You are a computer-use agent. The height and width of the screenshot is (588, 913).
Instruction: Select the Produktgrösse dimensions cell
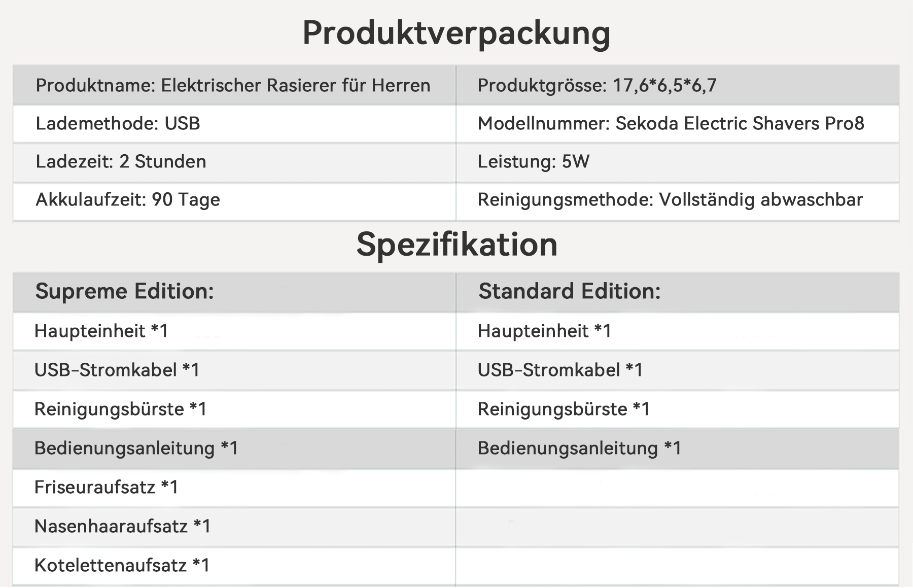point(678,85)
